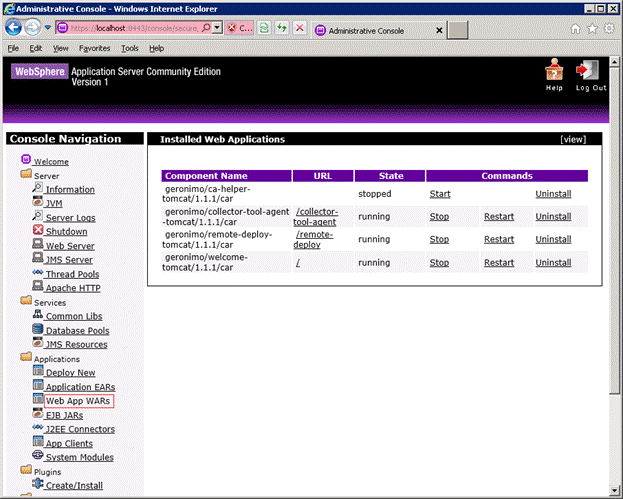Click the Plugins folder icon
623x499 pixels.
point(26,470)
